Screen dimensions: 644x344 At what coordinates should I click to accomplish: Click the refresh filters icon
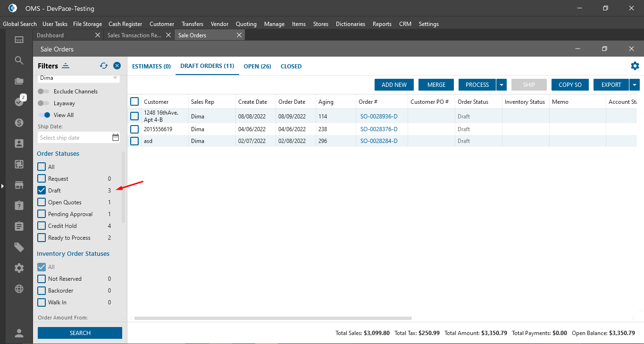(x=104, y=66)
